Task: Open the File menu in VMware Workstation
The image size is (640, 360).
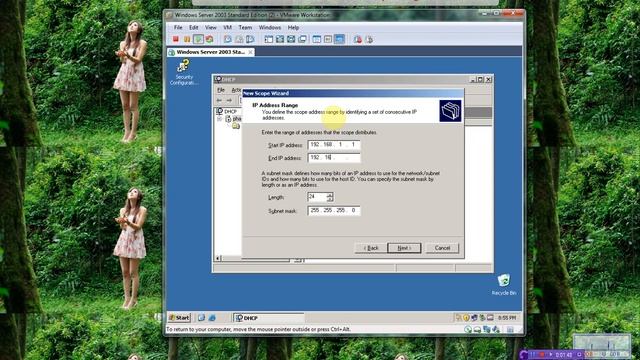Action: tap(178, 27)
